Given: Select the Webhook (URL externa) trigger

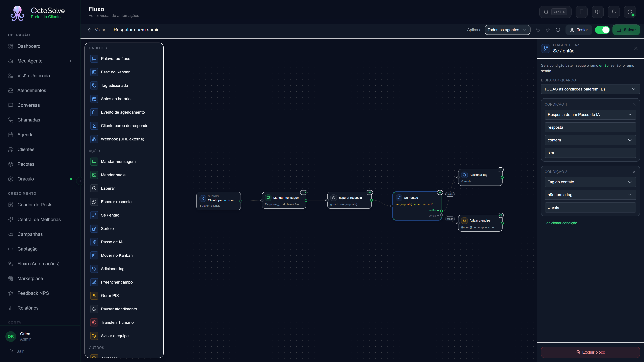Looking at the screenshot, I should pyautogui.click(x=124, y=139).
